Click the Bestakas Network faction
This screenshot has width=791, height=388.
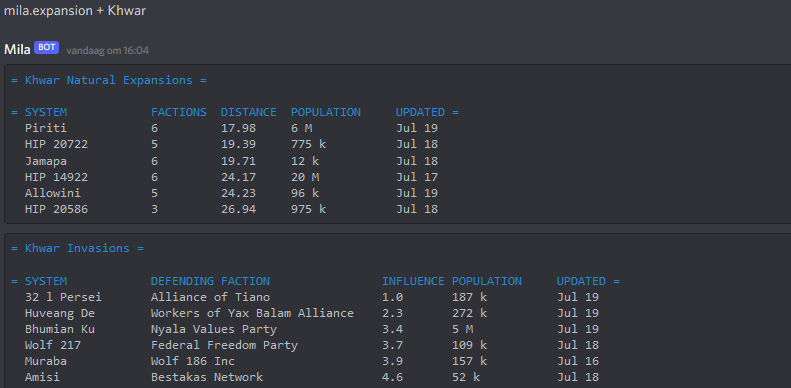pos(207,377)
